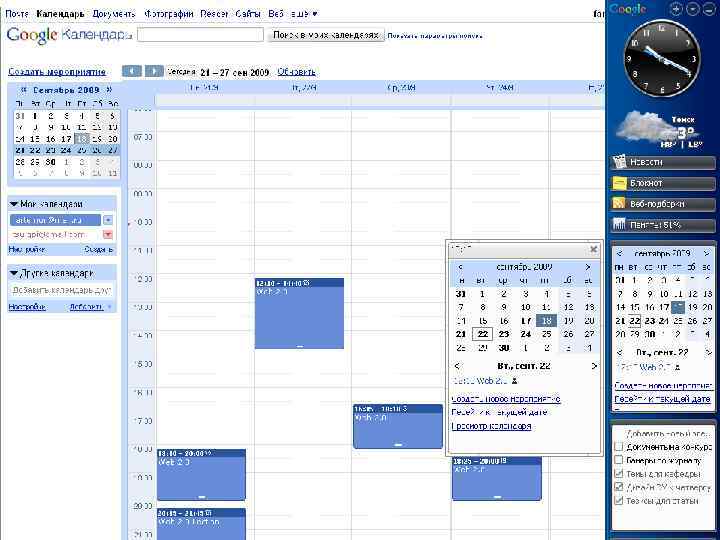Open the Новости gadget in the sidebar
This screenshot has height=540, width=720.
pyautogui.click(x=663, y=162)
